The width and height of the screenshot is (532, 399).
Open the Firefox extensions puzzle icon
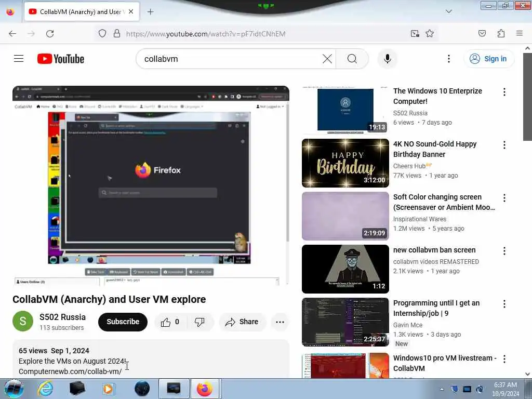click(501, 34)
